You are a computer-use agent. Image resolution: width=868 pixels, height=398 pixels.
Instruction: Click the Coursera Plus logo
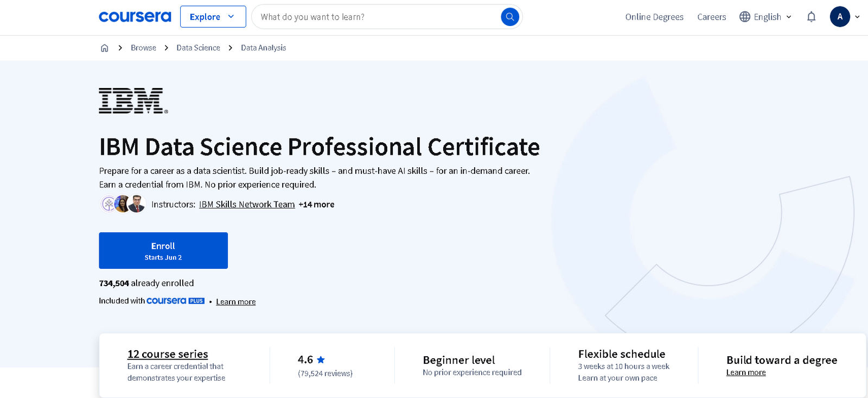175,301
